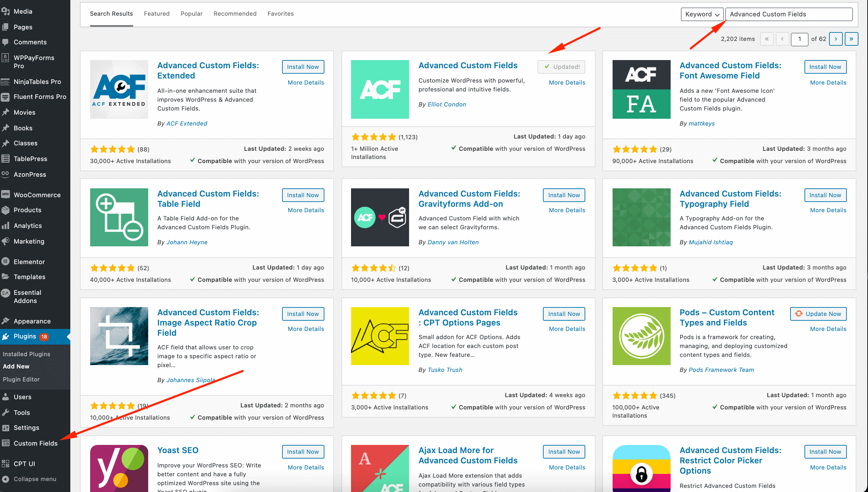Open Analytics bar-chart icon in sidebar
Screen dimensions: 868x492
point(5,226)
